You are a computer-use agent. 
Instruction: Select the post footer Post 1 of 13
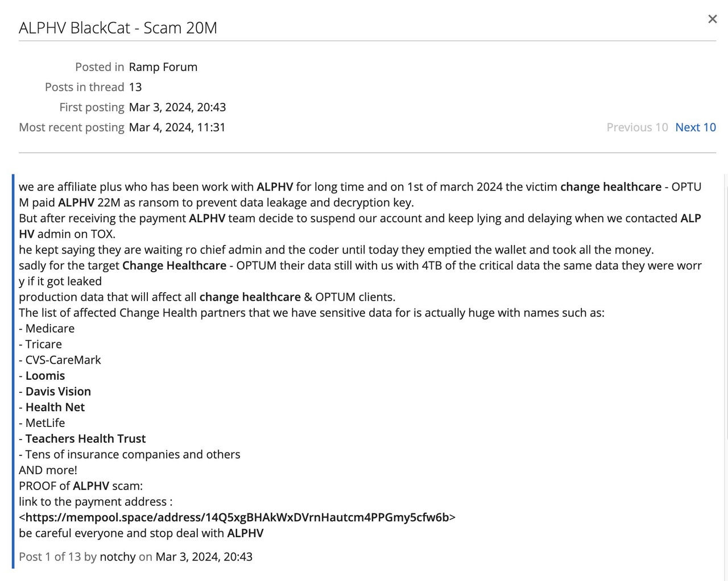[x=51, y=557]
